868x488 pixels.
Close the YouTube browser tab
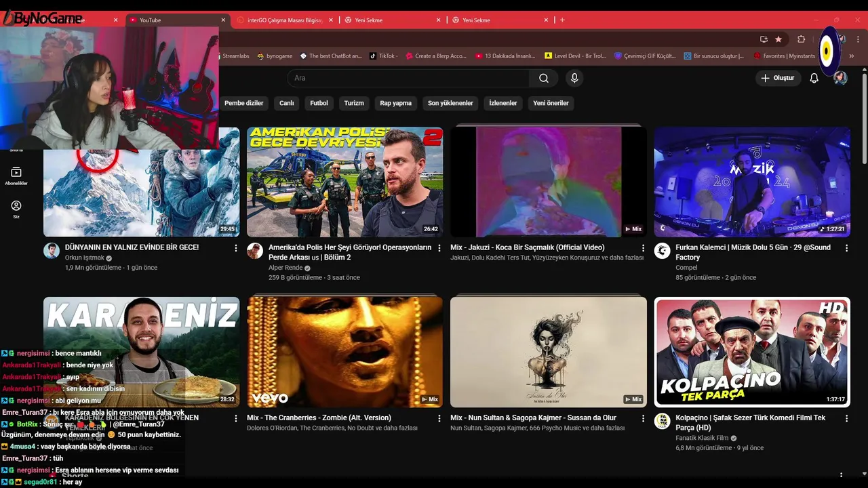223,20
